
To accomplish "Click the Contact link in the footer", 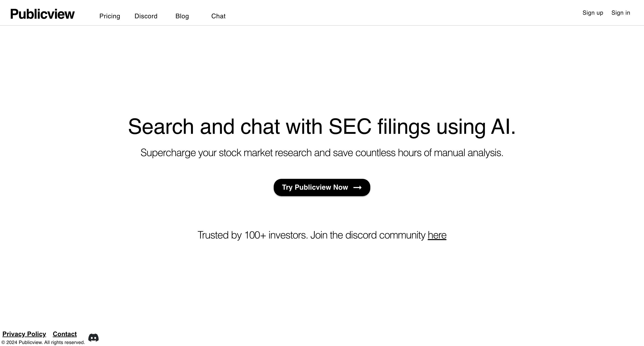I will pos(65,334).
